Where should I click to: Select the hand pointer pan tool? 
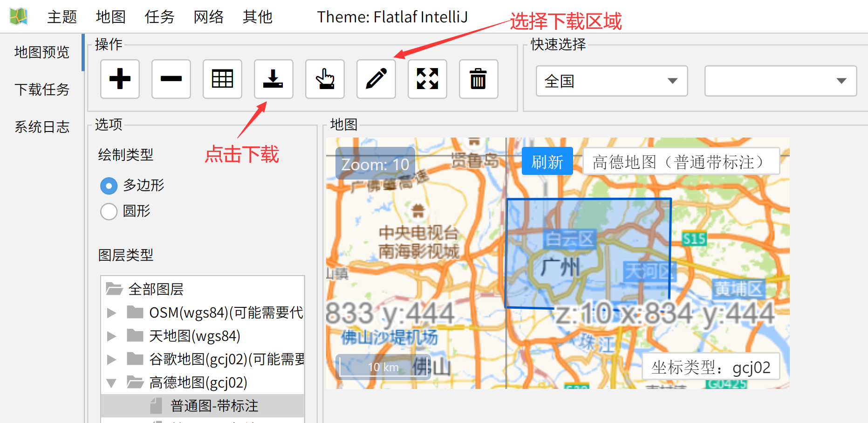point(325,79)
